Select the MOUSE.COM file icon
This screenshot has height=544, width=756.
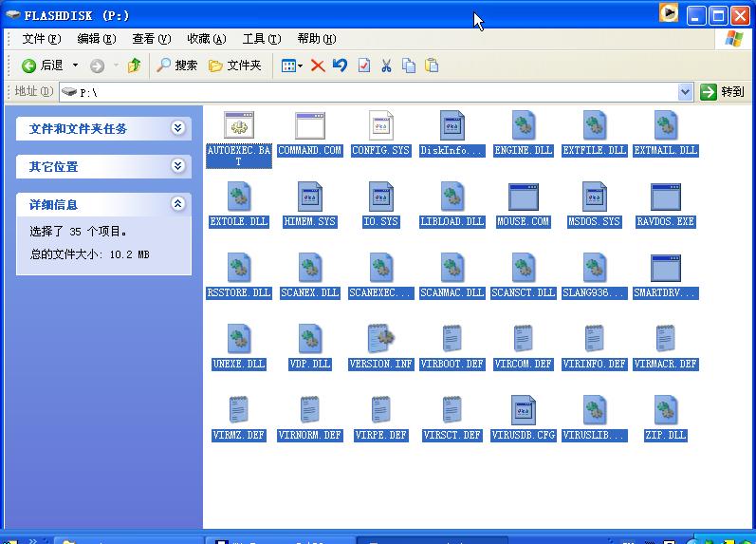[x=523, y=197]
